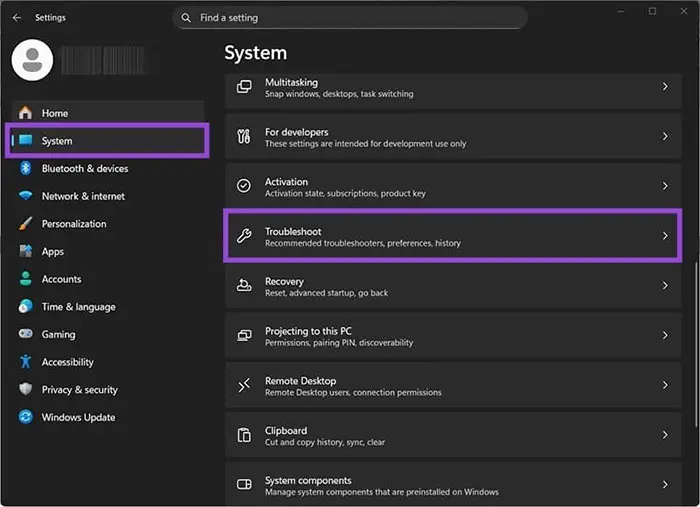
Task: Click the Gaming controller icon
Action: coord(25,335)
